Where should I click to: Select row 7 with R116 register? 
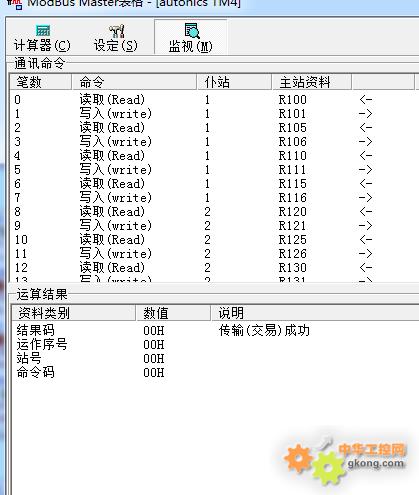[213, 198]
